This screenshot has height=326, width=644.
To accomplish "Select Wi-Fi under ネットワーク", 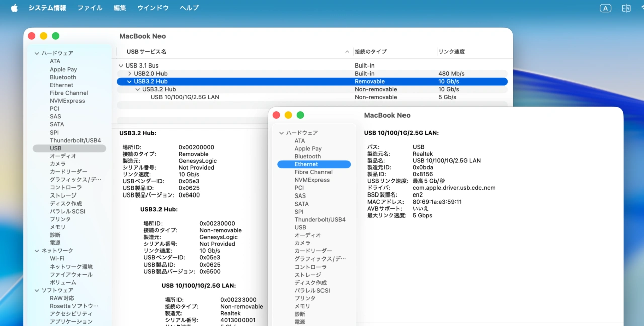I will pos(57,258).
